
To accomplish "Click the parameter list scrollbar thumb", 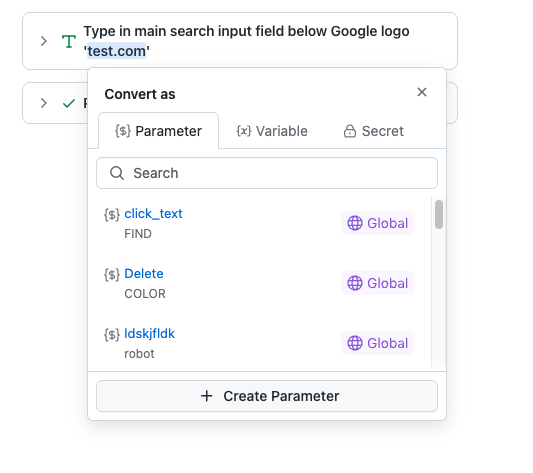I will point(439,215).
